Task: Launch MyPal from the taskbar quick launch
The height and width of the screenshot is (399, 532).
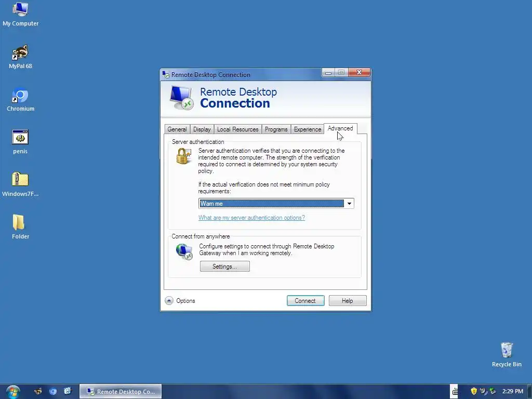Action: (x=38, y=391)
